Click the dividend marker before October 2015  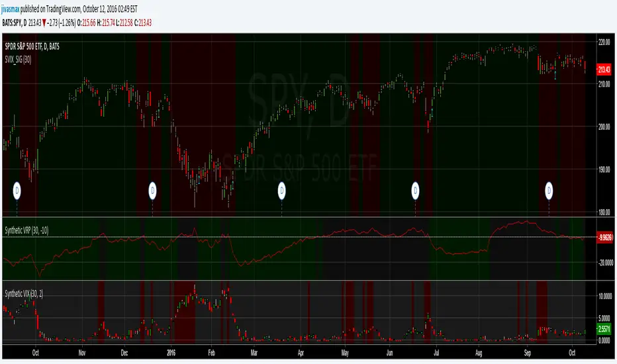point(17,191)
